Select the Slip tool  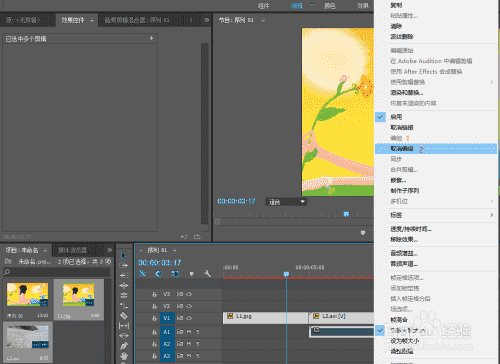(x=124, y=325)
